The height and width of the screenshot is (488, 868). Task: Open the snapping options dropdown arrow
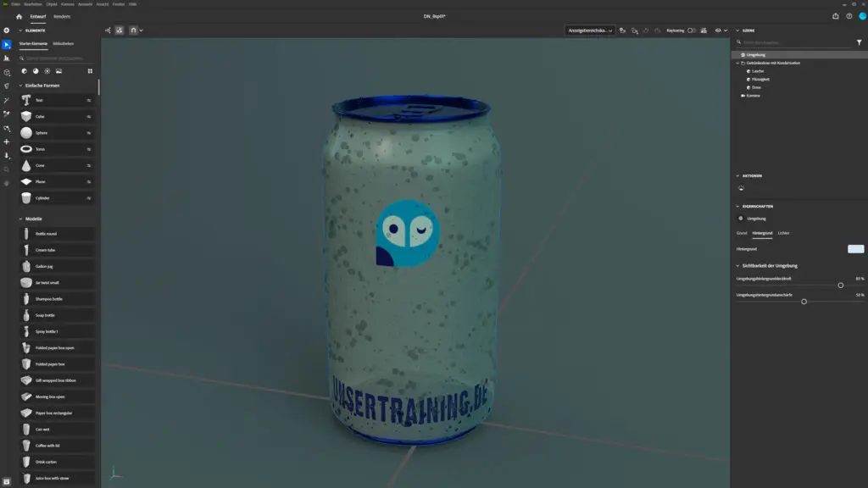(x=142, y=30)
